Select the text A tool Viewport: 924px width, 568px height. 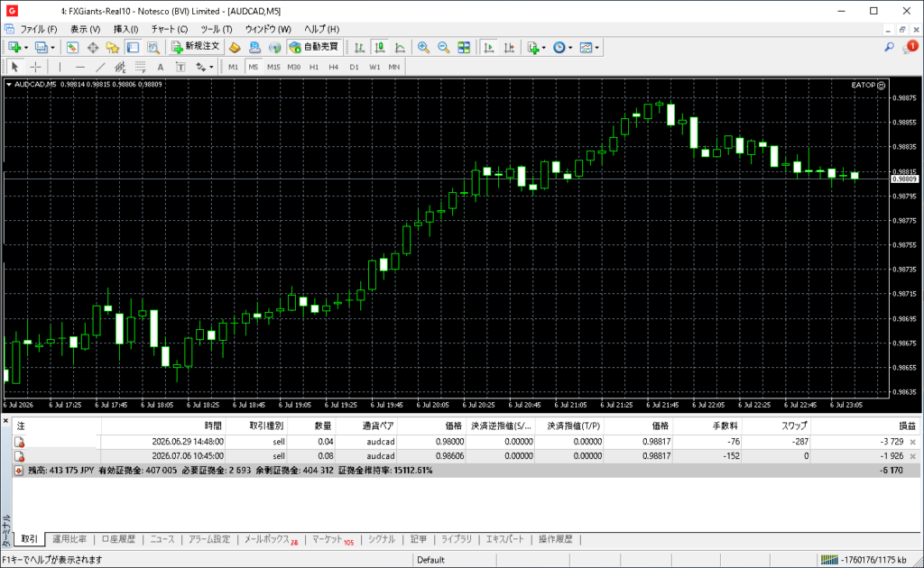161,67
